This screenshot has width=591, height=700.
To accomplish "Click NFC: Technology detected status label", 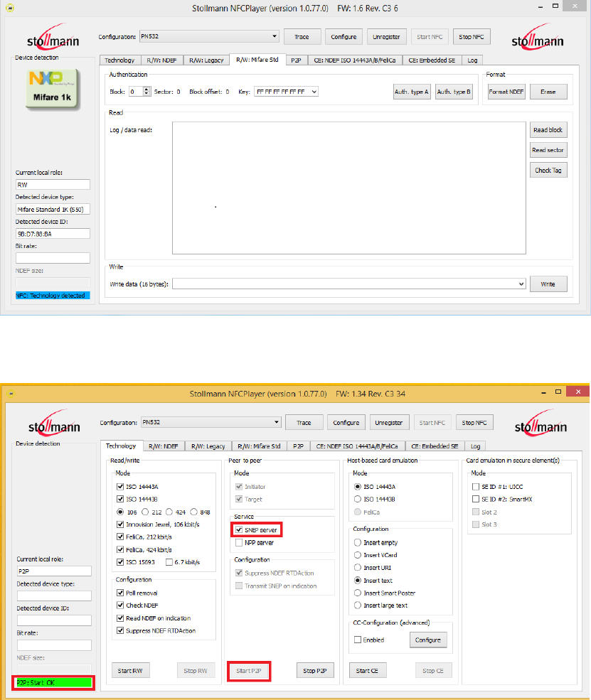I will (x=53, y=296).
